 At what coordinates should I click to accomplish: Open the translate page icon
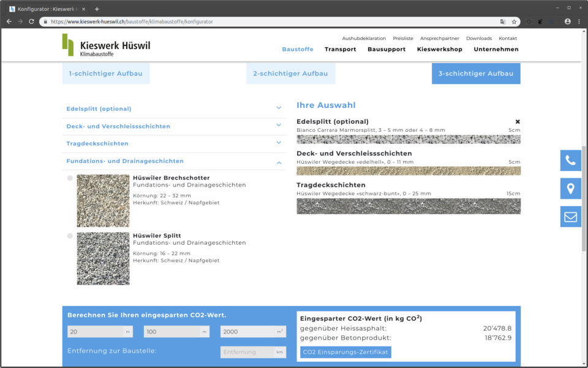(503, 22)
